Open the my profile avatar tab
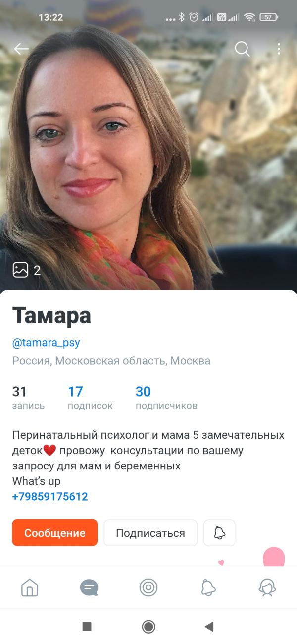The height and width of the screenshot is (644, 297). [x=267, y=588]
